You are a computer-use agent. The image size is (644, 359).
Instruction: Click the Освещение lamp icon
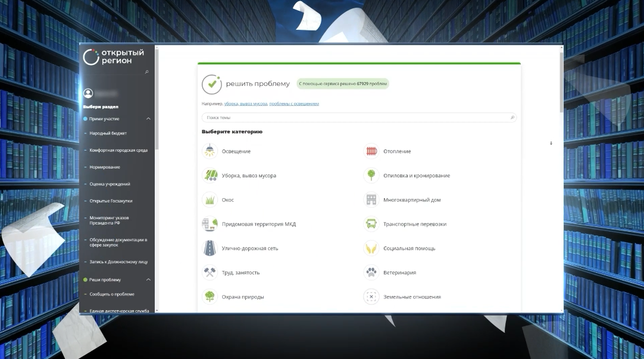click(x=209, y=151)
